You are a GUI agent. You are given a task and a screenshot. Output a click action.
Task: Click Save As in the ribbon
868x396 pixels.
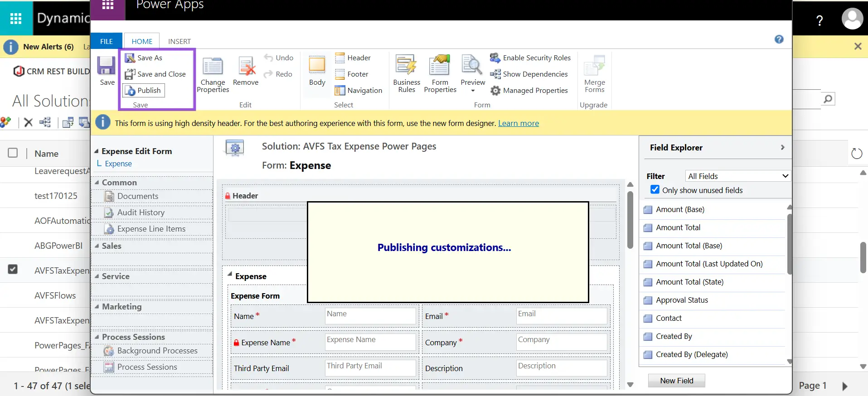[144, 58]
